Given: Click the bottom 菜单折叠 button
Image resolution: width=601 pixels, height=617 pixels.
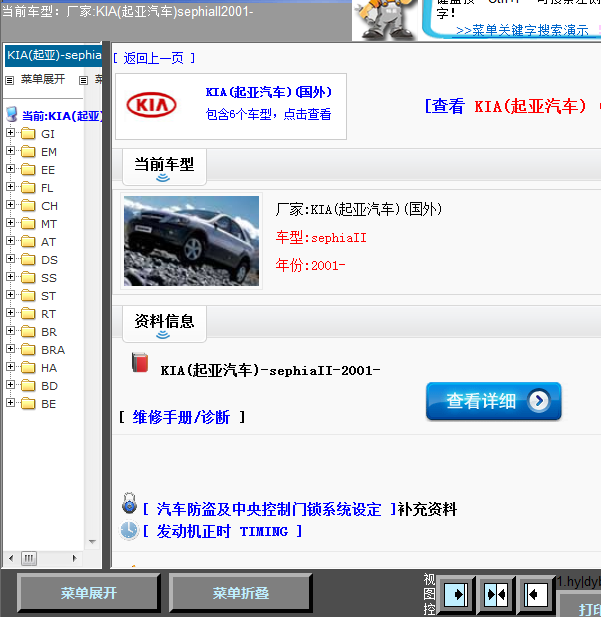Looking at the screenshot, I should pos(240,593).
